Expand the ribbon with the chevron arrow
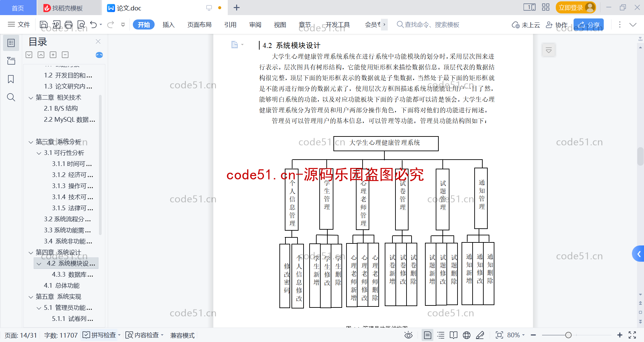Viewport: 644px width, 342px height. [633, 24]
